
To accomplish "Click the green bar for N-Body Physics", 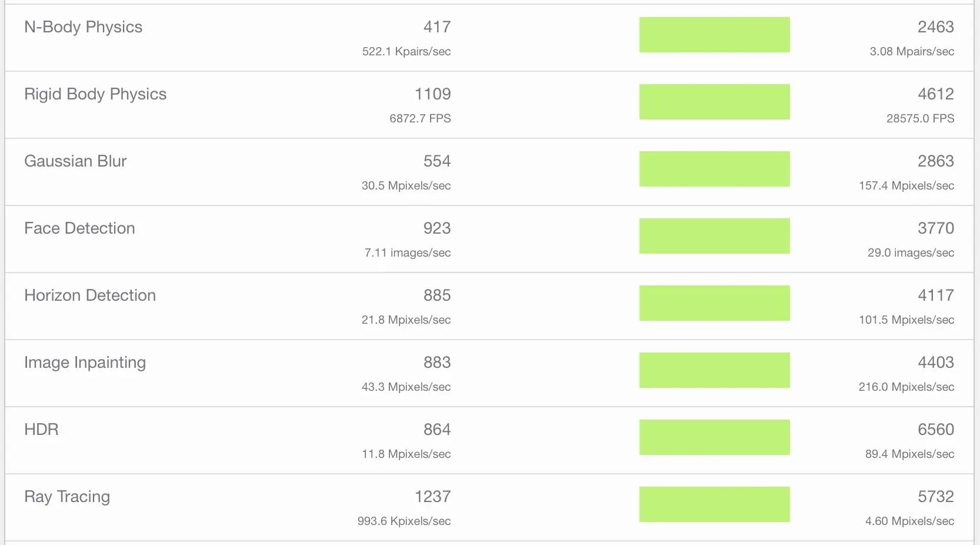I will point(715,35).
